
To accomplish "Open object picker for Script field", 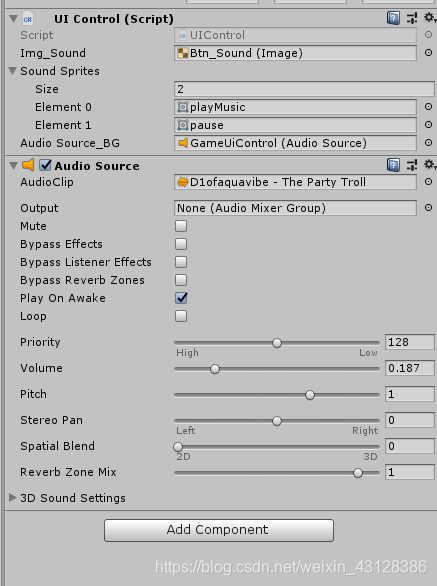I will point(428,35).
